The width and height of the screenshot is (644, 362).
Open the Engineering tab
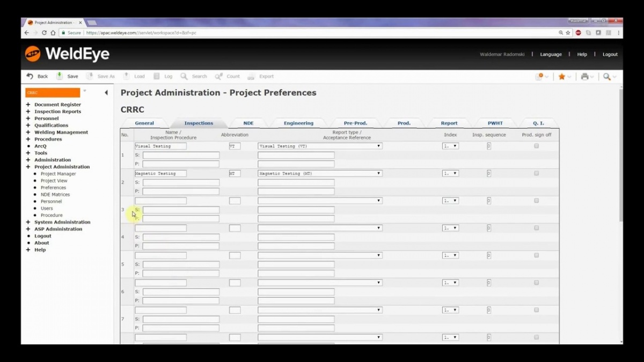tap(298, 123)
